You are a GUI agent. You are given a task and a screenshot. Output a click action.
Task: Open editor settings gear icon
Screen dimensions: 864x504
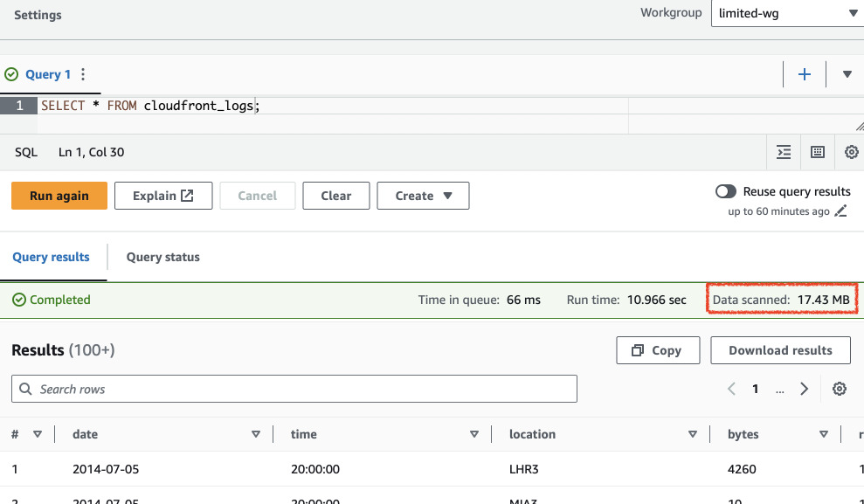click(851, 152)
